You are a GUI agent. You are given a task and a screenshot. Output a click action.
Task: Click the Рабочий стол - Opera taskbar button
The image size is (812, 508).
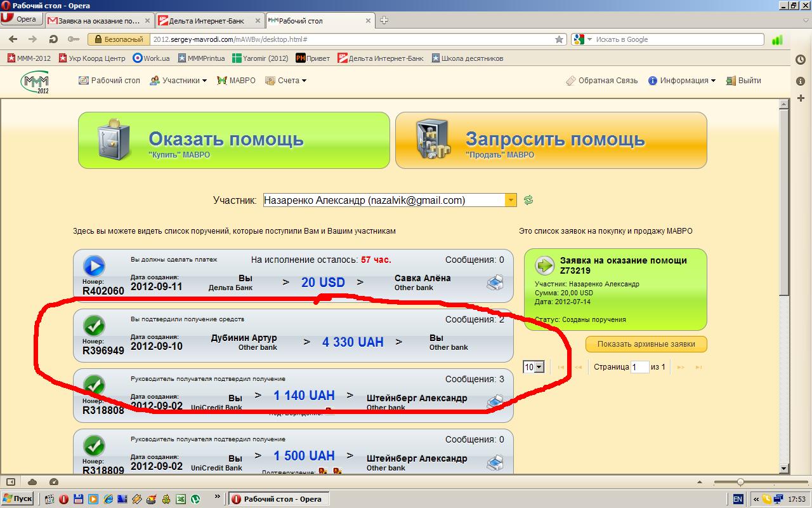point(278,499)
